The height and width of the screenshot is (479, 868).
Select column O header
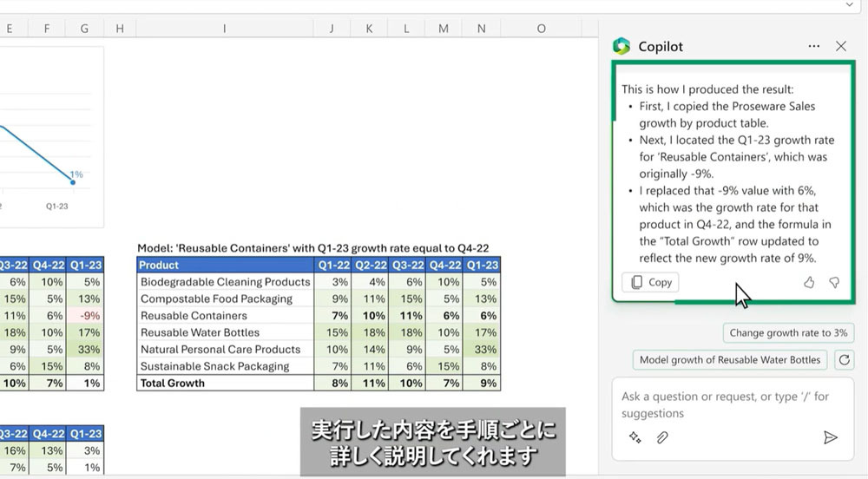pos(541,29)
